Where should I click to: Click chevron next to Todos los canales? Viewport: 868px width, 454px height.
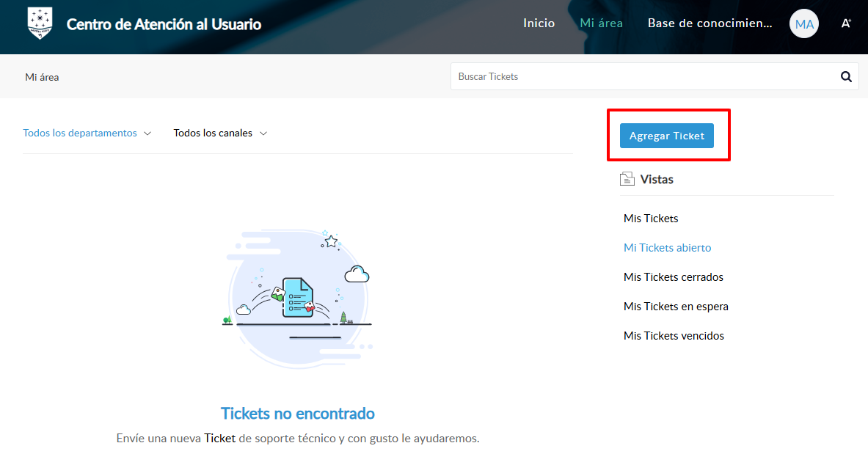[x=263, y=133]
